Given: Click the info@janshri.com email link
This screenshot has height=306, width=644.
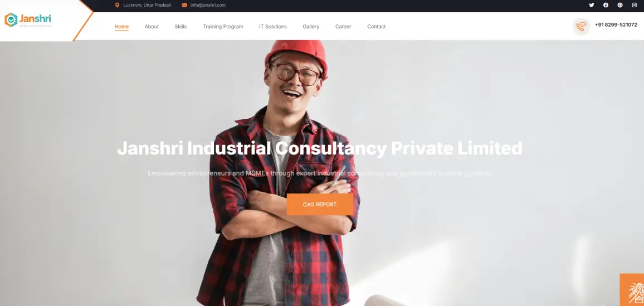Looking at the screenshot, I should 208,5.
